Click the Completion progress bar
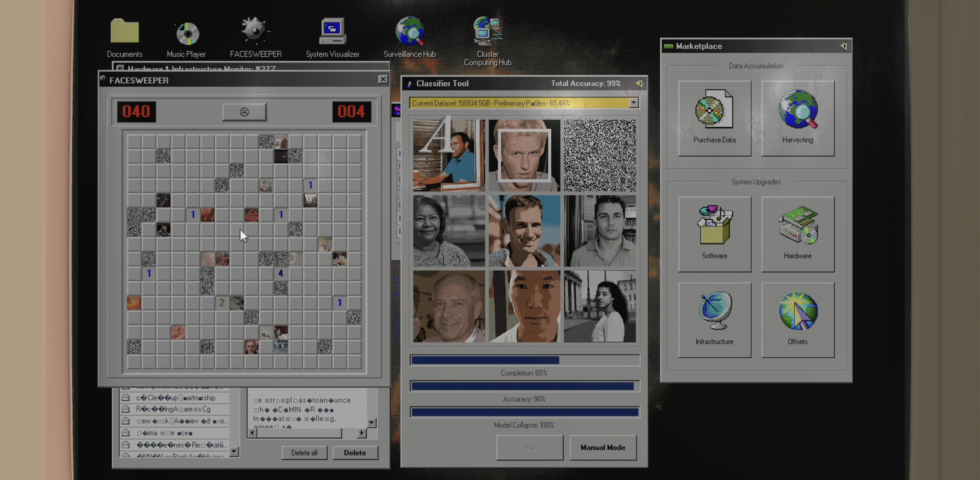 (524, 360)
